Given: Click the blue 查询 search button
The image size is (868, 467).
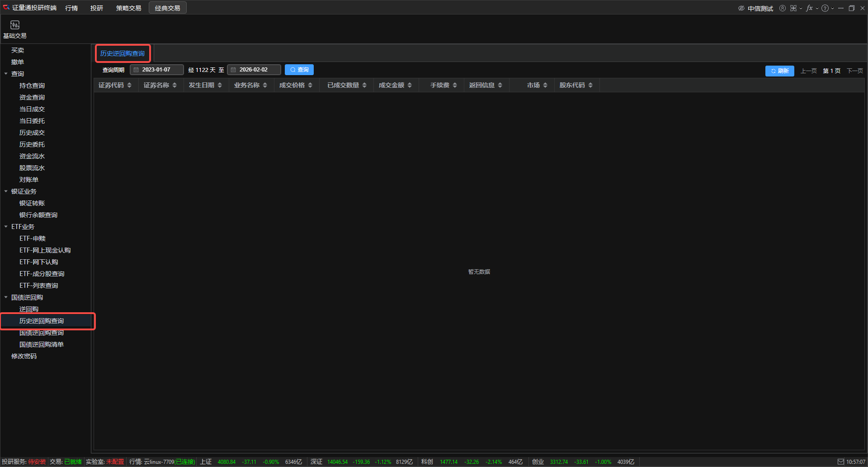Looking at the screenshot, I should (x=299, y=70).
